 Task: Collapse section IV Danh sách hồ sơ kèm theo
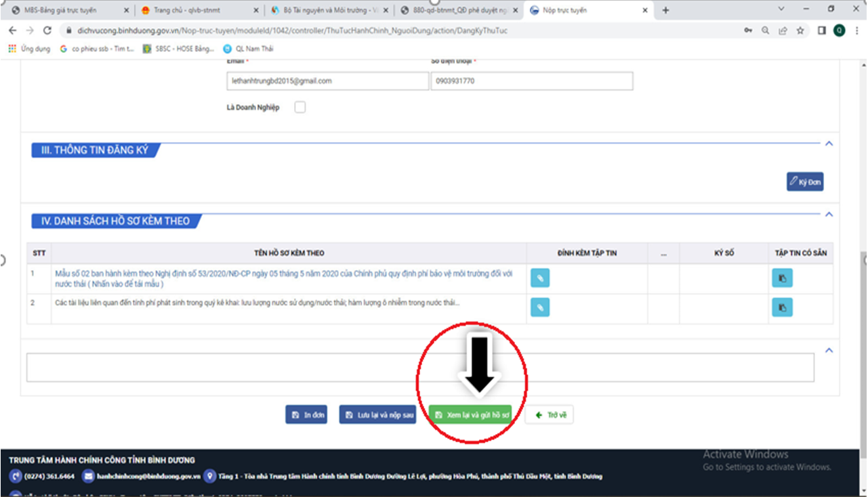(828, 214)
